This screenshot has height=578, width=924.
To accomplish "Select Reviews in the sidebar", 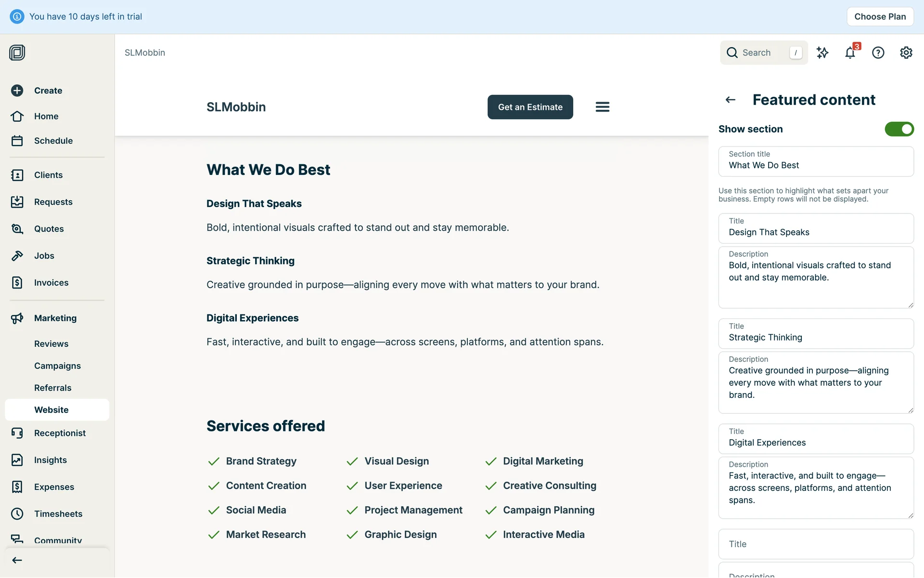I will (x=51, y=344).
